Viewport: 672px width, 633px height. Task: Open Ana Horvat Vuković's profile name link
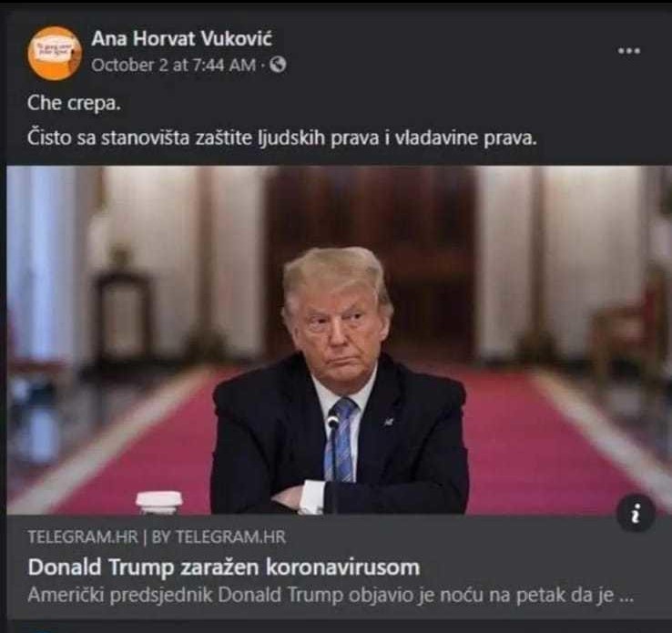[182, 38]
